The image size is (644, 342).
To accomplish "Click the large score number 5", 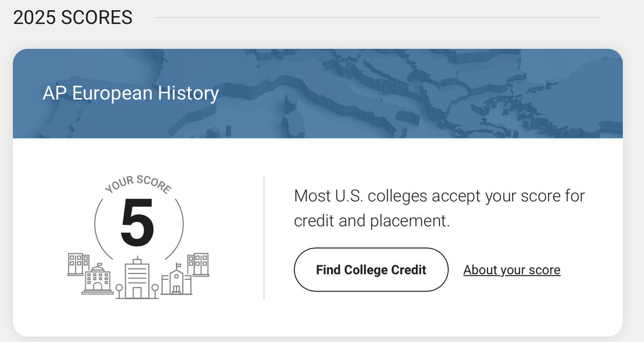I will click(137, 222).
